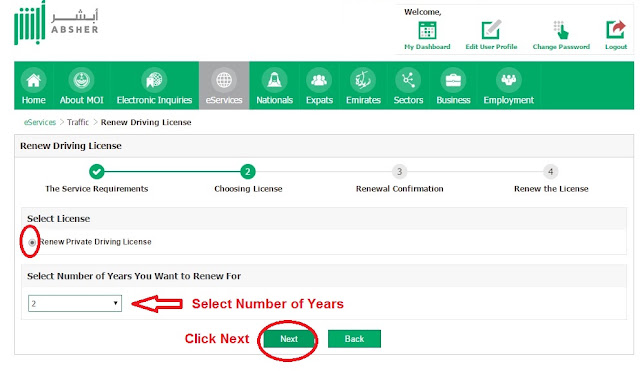640x371 pixels.
Task: Click step 4 circle in progress bar
Action: (551, 172)
